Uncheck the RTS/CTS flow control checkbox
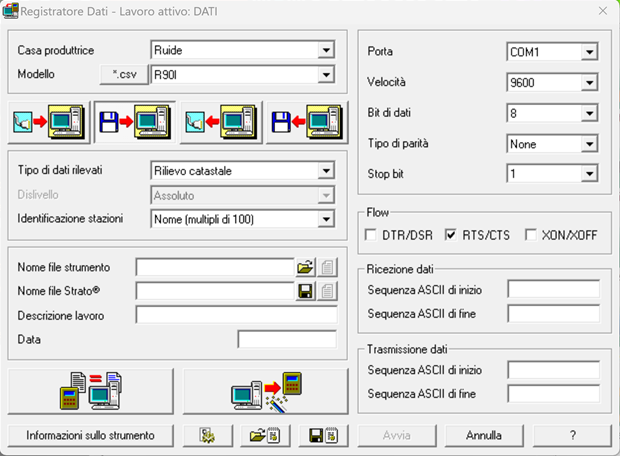The width and height of the screenshot is (620, 456). click(x=451, y=234)
